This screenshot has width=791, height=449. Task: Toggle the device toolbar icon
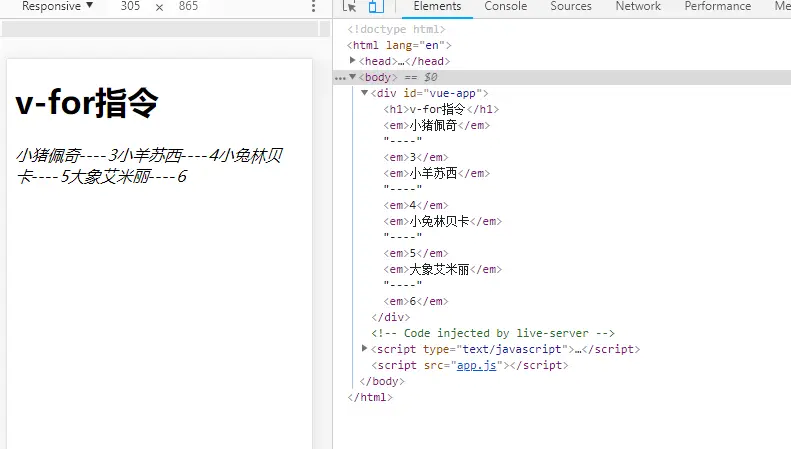pyautogui.click(x=376, y=6)
